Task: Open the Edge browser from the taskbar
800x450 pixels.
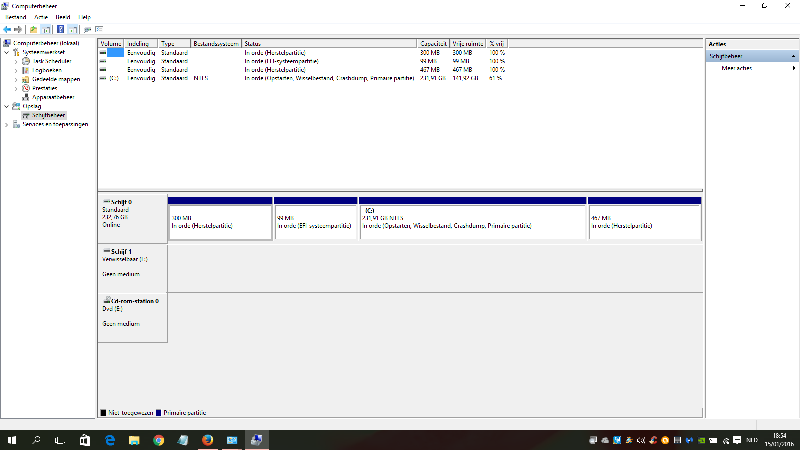Action: (110, 439)
